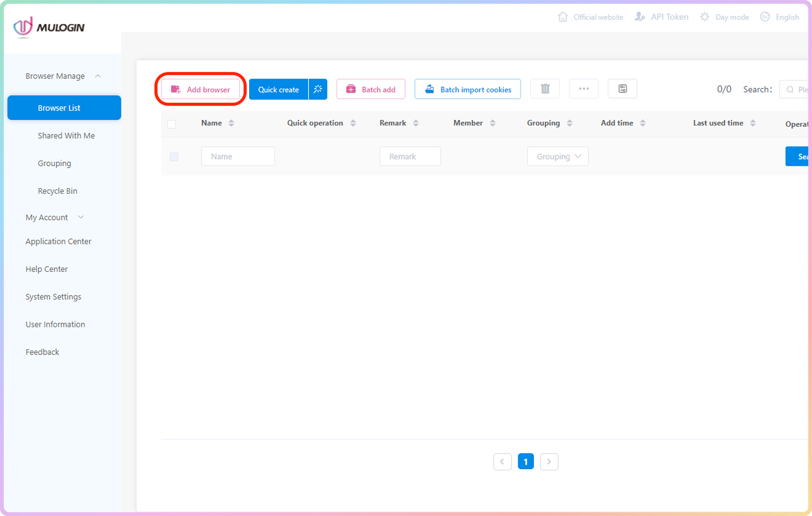Open Shared With Me menu item
Viewport: 812px width, 516px height.
point(66,136)
